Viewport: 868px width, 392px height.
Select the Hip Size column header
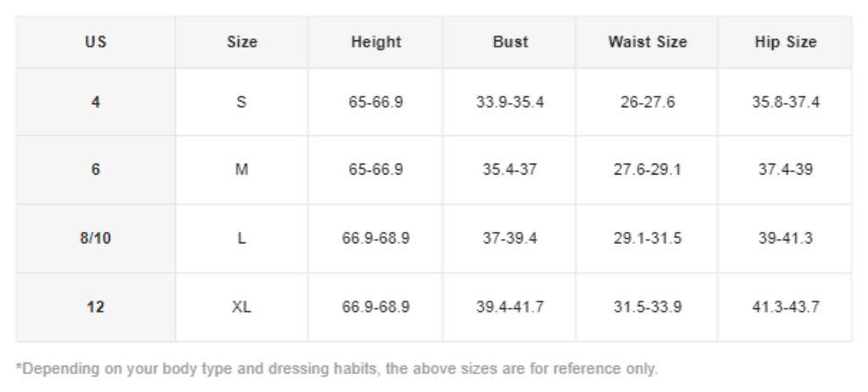pos(785,42)
